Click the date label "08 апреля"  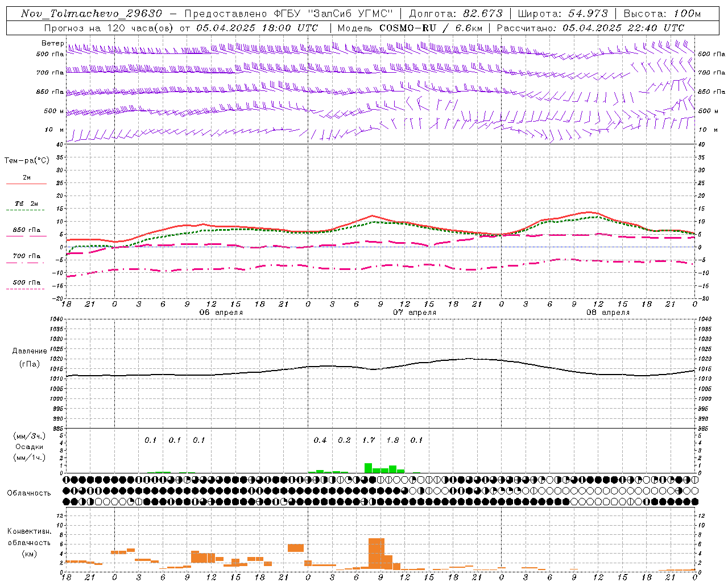point(608,313)
